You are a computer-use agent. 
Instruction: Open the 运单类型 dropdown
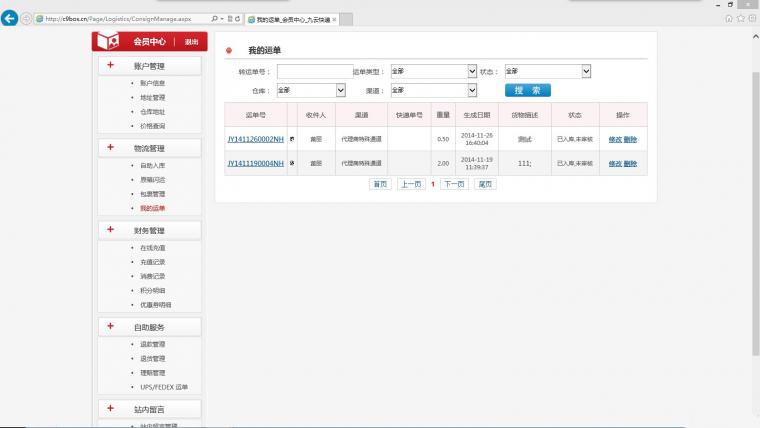tap(434, 71)
